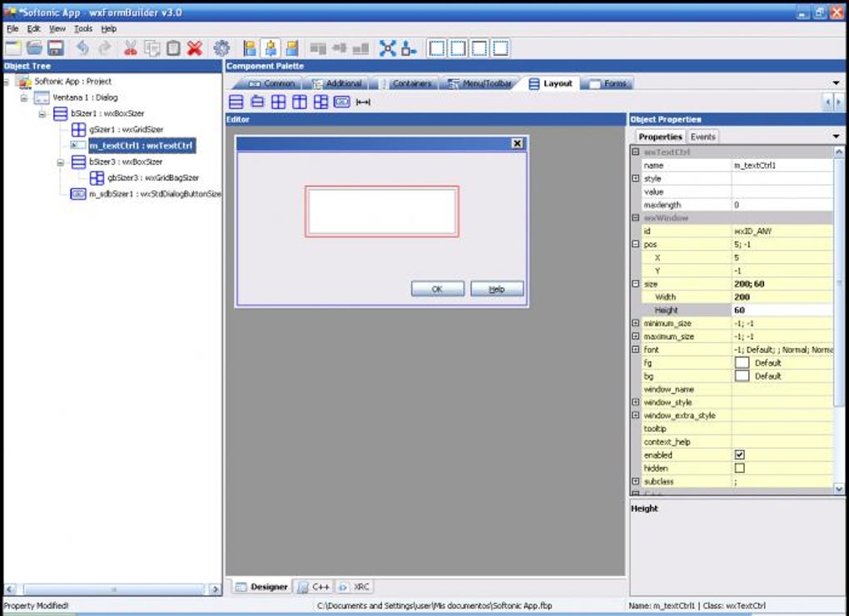
Task: Select gSizer1 wxGridSizer in Object Tree
Action: pos(126,130)
